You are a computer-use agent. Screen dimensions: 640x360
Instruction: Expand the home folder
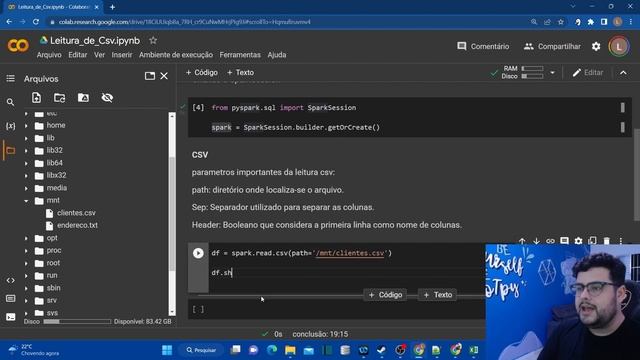tap(27, 126)
